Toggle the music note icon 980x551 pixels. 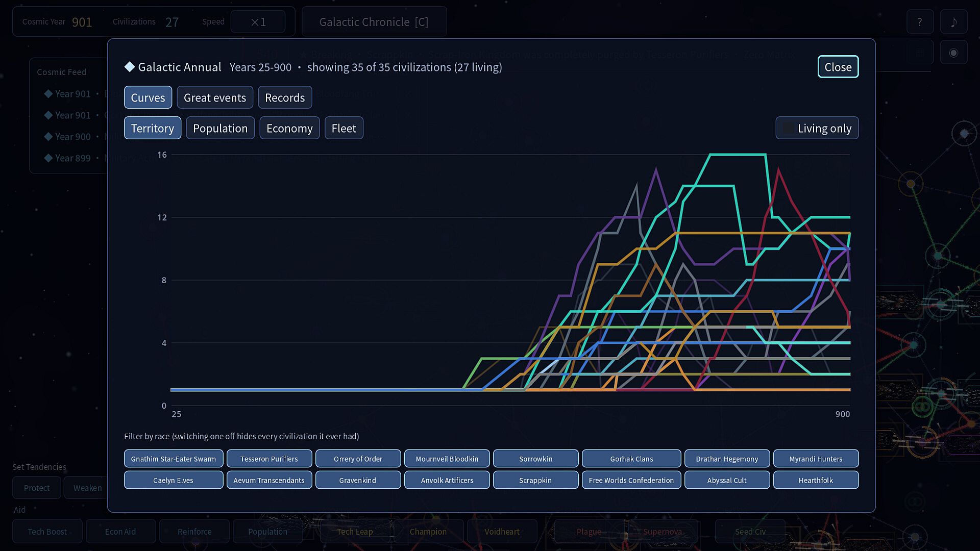(x=953, y=22)
